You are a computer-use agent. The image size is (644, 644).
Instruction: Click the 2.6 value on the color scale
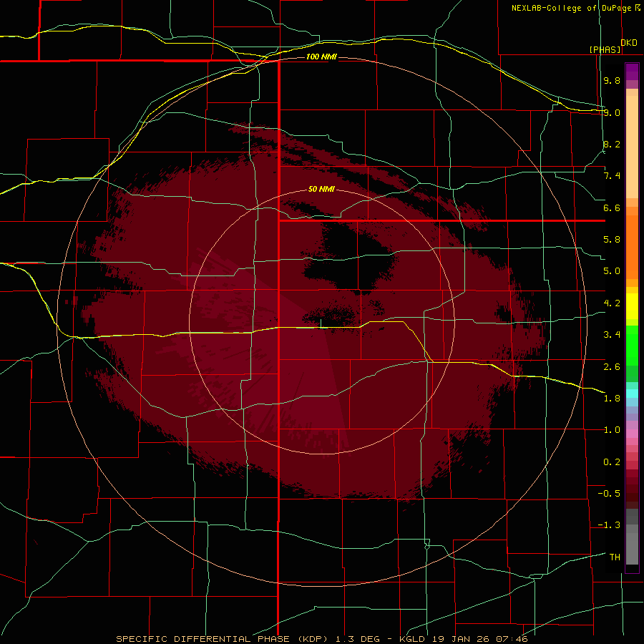(612, 367)
